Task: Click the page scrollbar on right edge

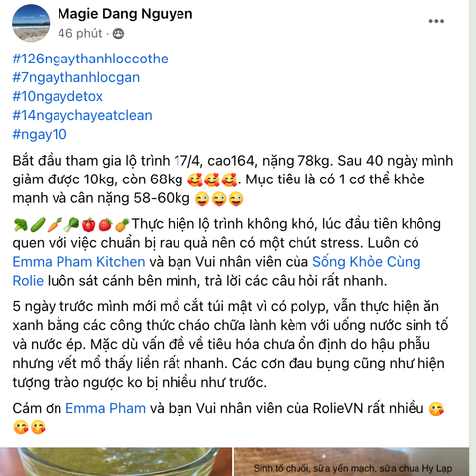Action: 472,238
